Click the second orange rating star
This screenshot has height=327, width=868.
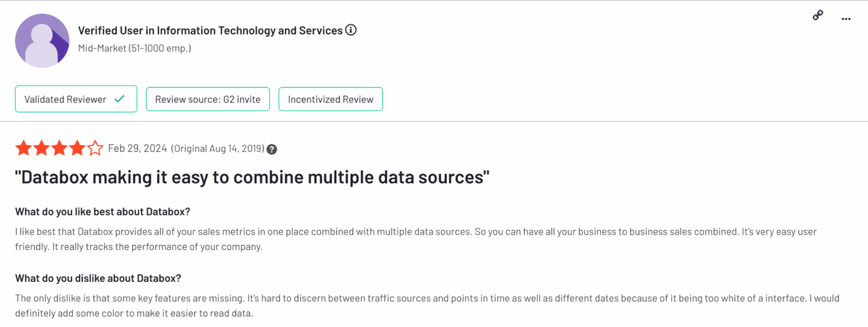click(x=41, y=149)
